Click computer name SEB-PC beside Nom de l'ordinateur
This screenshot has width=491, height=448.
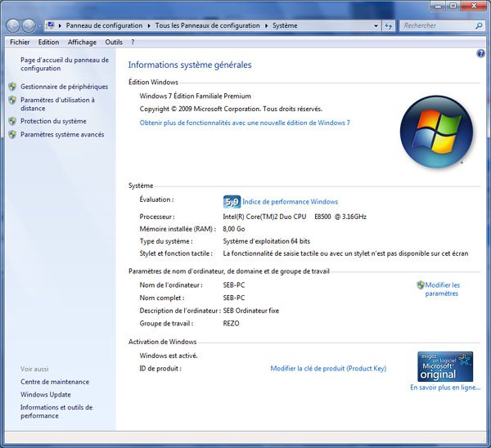[234, 285]
